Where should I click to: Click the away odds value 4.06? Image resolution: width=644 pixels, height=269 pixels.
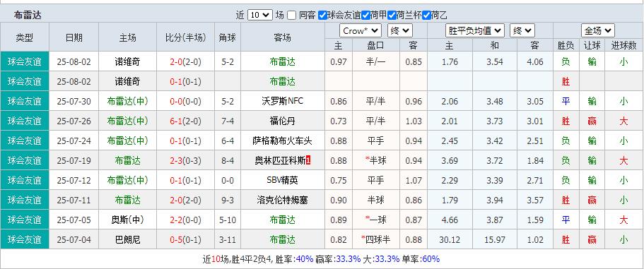534,62
